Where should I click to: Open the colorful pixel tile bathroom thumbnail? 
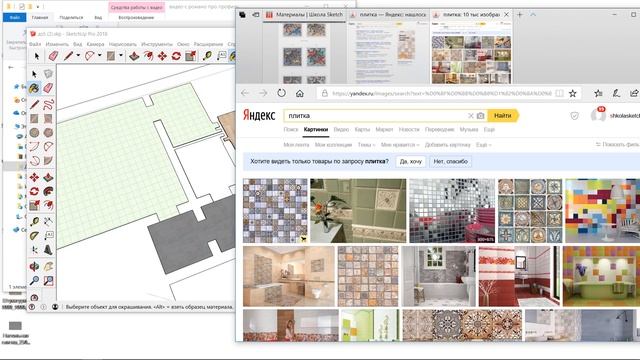[602, 211]
